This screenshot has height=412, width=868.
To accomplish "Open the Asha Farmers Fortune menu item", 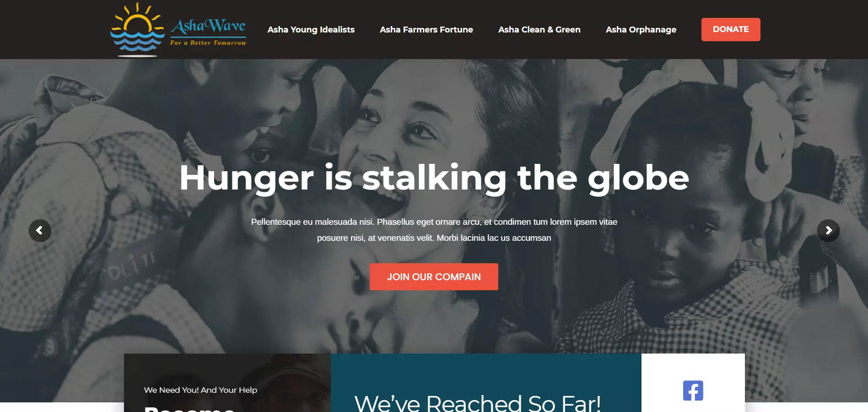I will (426, 30).
